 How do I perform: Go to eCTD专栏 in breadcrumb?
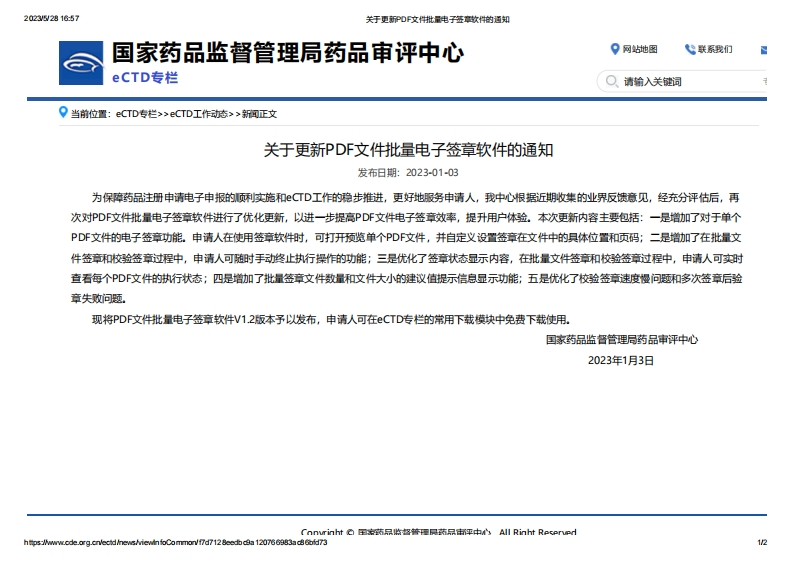point(136,114)
